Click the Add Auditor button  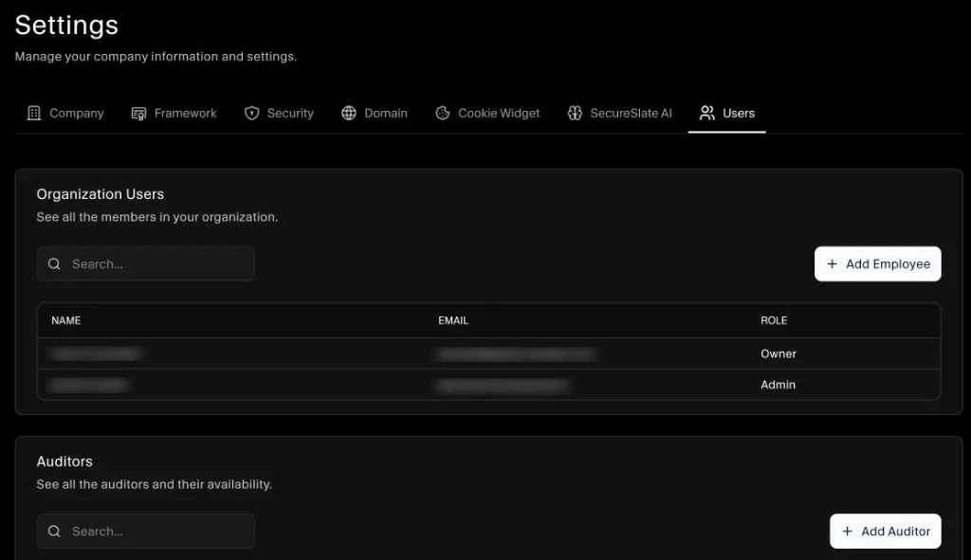[885, 531]
